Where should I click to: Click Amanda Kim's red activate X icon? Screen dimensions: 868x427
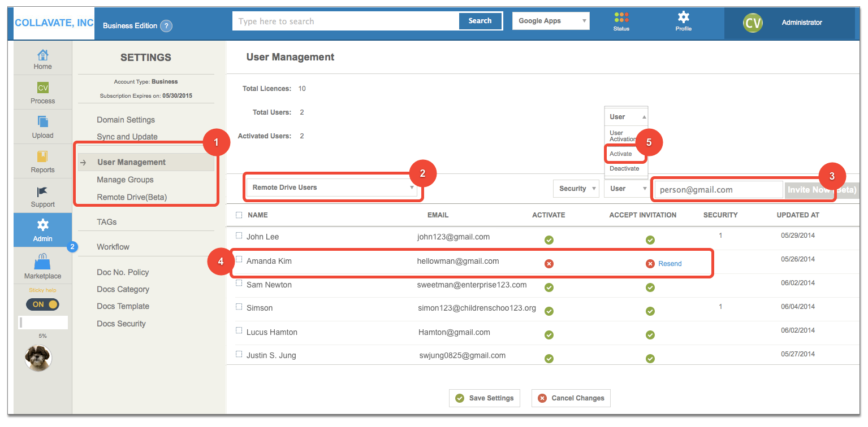point(549,264)
